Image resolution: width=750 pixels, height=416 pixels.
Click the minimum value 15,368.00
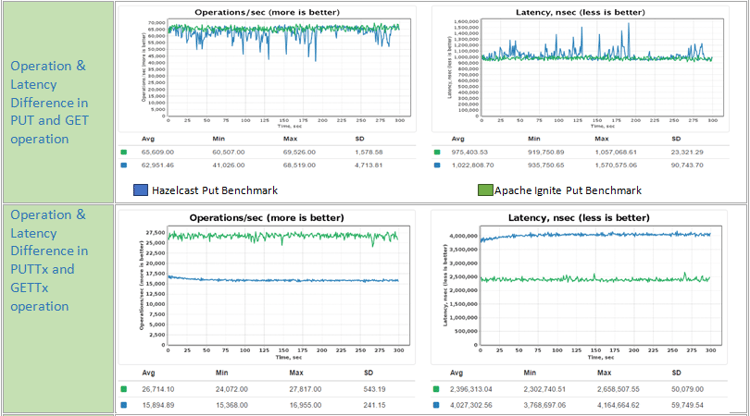pos(232,405)
